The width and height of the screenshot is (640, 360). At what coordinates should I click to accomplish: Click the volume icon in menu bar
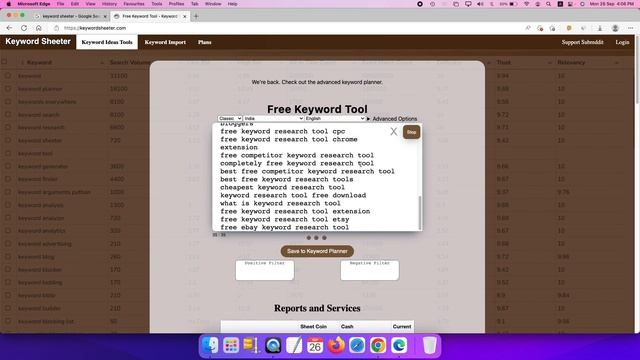click(480, 4)
